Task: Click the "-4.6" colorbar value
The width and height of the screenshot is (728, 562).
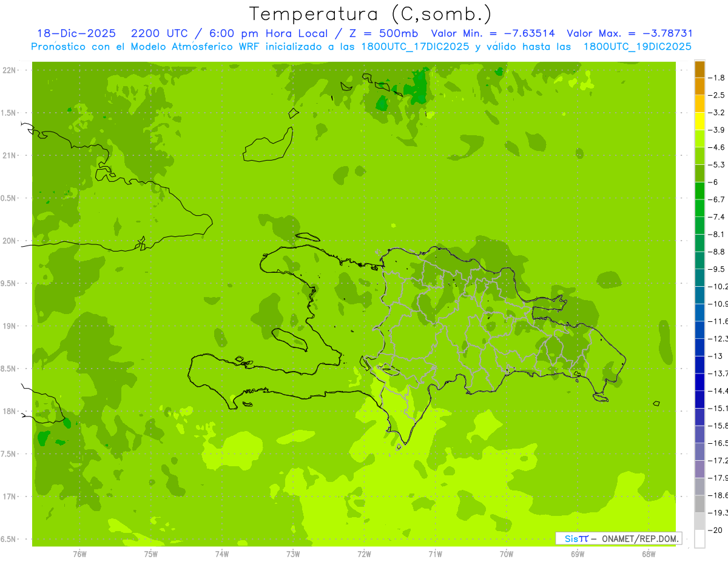Action: tap(716, 147)
